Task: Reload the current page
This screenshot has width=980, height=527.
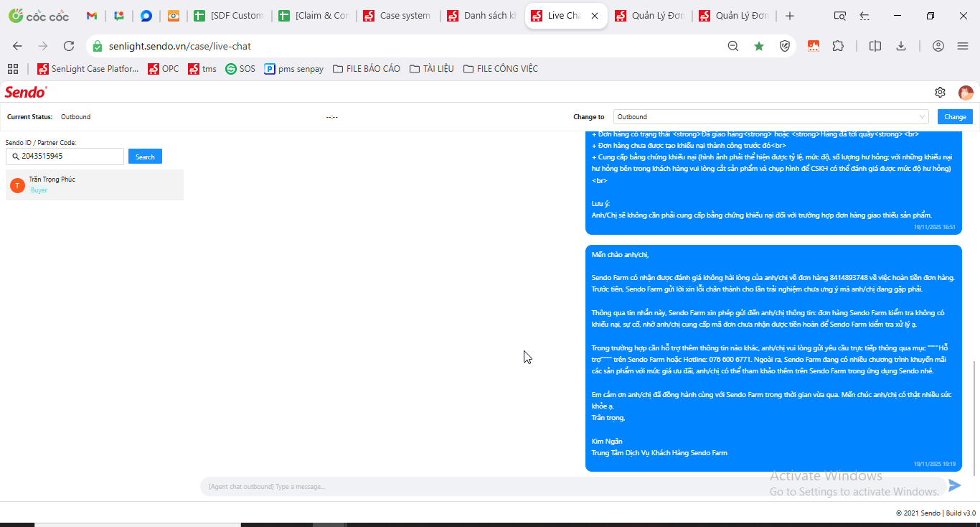Action: (x=69, y=46)
